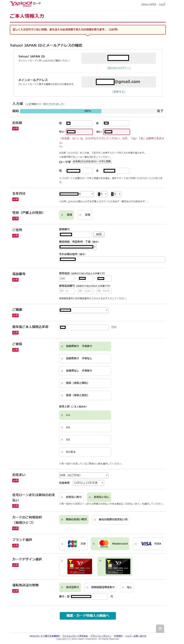Image resolution: width=184 pixels, height=644 pixels.
Task: Select the JCB brand logo
Action: tap(72, 543)
